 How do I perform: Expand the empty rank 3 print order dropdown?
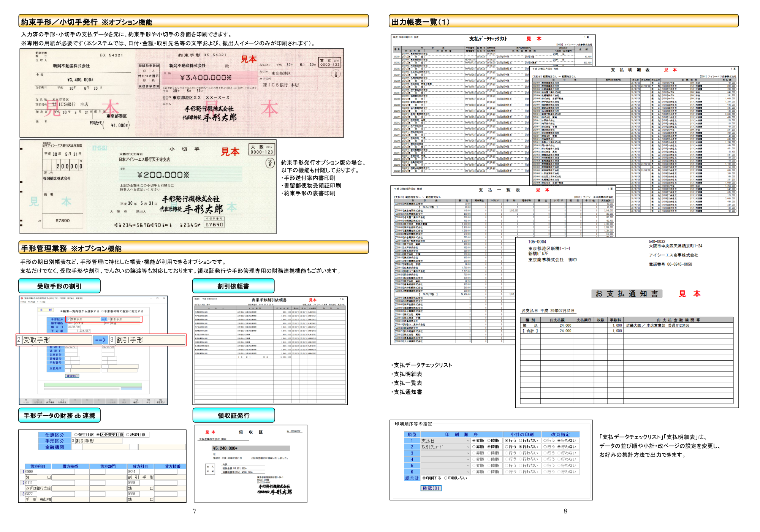pos(445,453)
